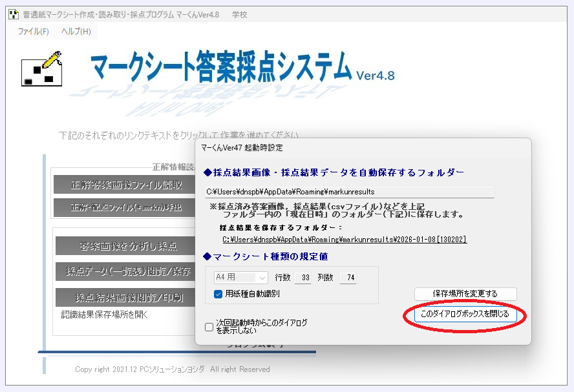Screen dimensions: 574x392
Task: Click the auto-save folder path text field
Action: point(349,192)
